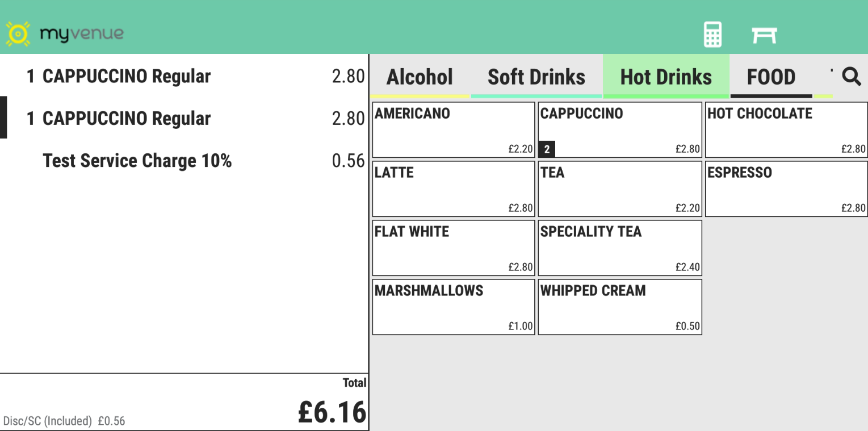Add an Espresso to the order
Viewport: 868px width, 431px height.
coord(786,189)
